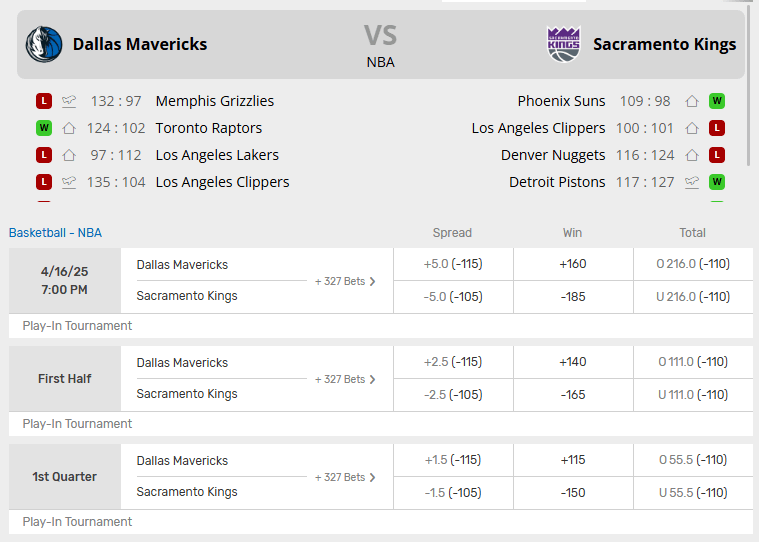Select Dallas Mavericks +160 win odds
This screenshot has height=542, width=759.
click(x=573, y=264)
